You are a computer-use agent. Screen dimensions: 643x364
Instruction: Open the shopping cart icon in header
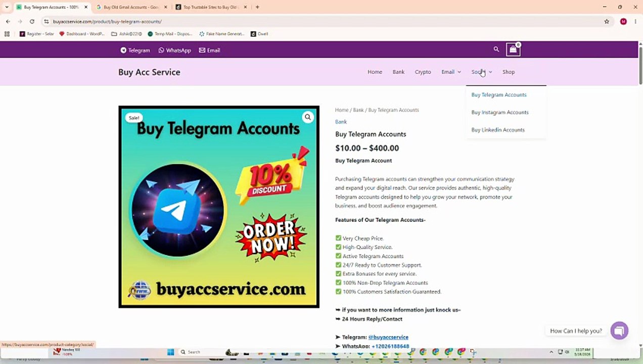coord(513,50)
